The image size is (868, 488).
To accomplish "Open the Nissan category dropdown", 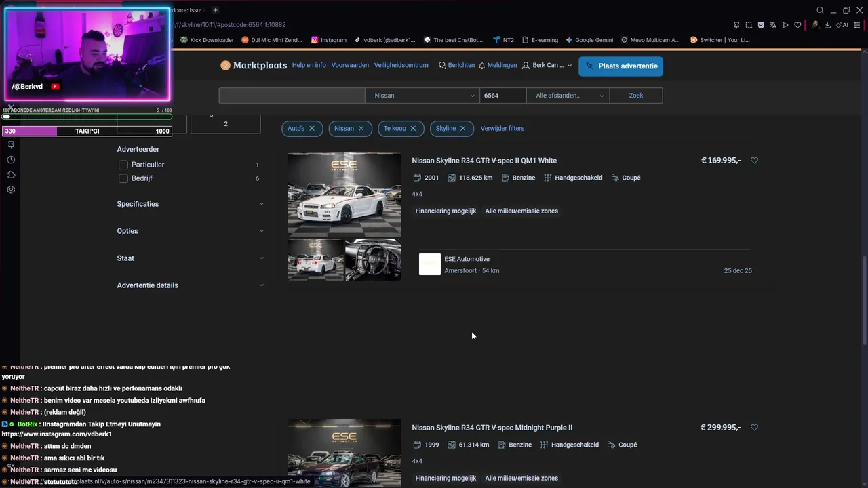I will point(422,96).
